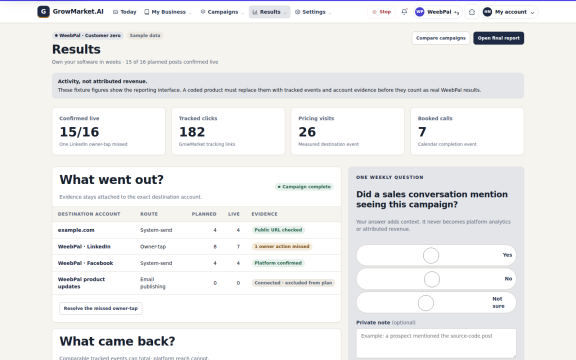Click the WP workspace avatar
The width and height of the screenshot is (576, 360).
pos(420,12)
